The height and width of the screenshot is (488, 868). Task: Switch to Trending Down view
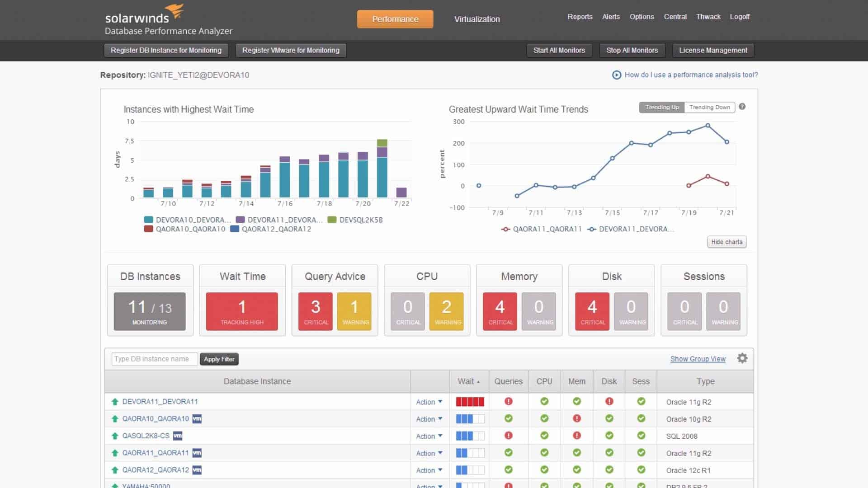click(709, 107)
